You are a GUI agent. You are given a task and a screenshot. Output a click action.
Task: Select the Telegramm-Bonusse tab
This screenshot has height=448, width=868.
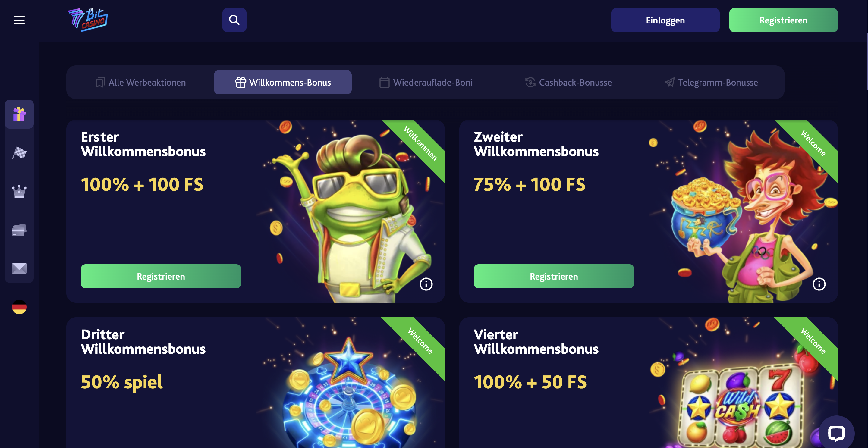711,82
